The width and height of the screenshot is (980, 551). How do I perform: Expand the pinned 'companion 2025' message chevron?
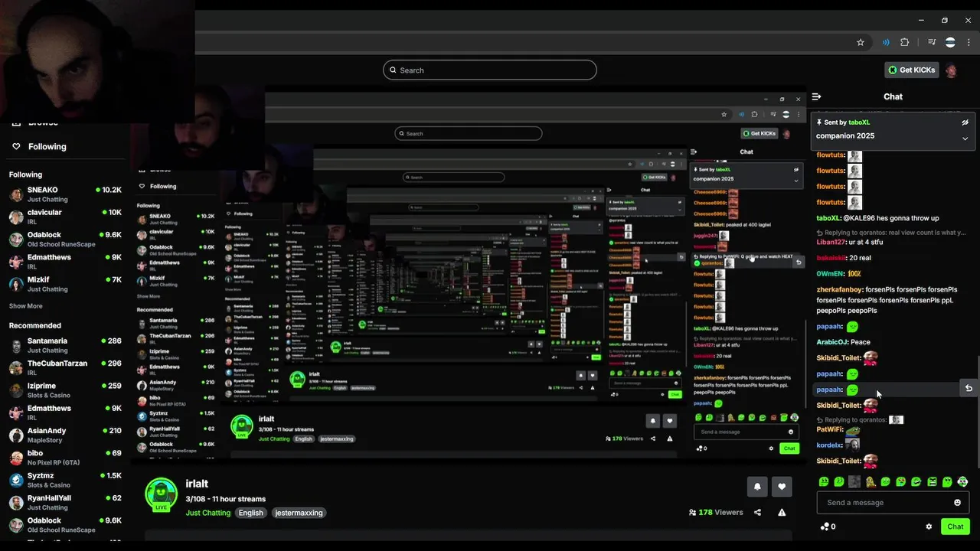point(965,139)
